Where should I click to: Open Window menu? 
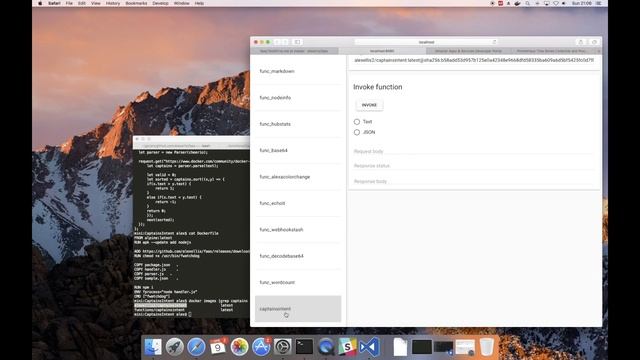pos(181,3)
